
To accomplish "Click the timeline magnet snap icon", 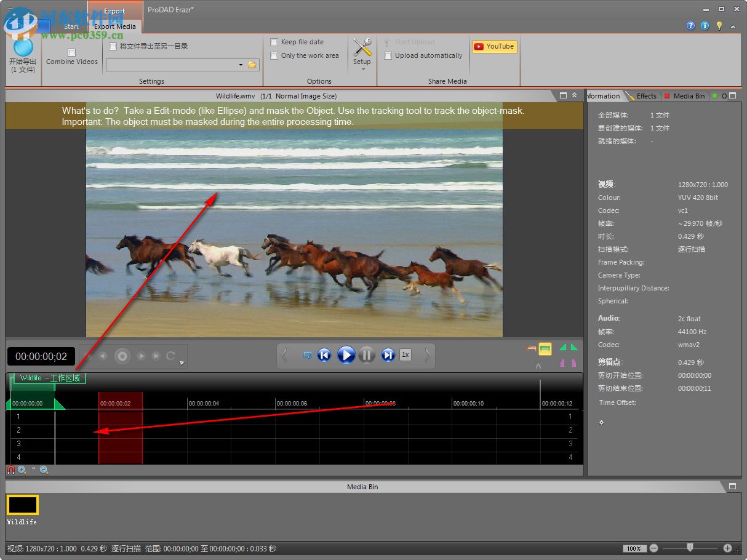I will pyautogui.click(x=11, y=470).
